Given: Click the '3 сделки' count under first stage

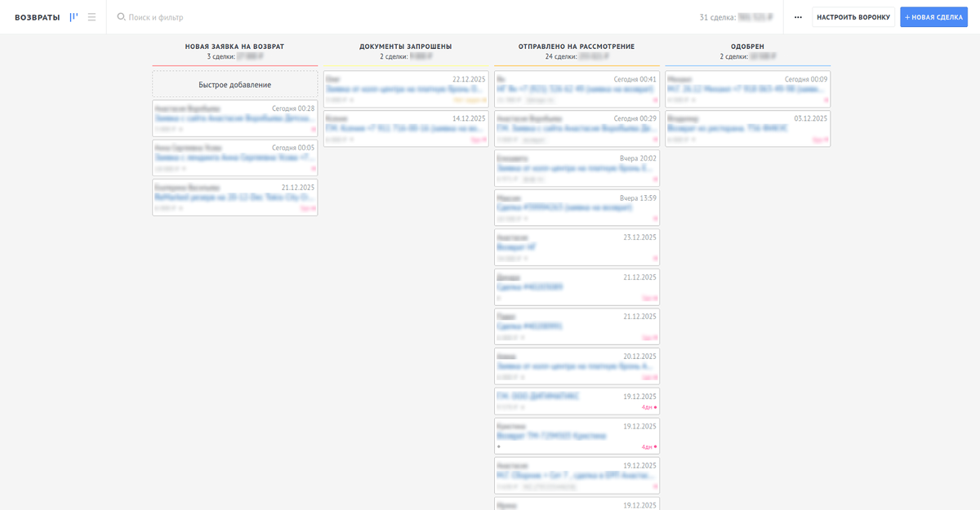Looking at the screenshot, I should point(220,56).
